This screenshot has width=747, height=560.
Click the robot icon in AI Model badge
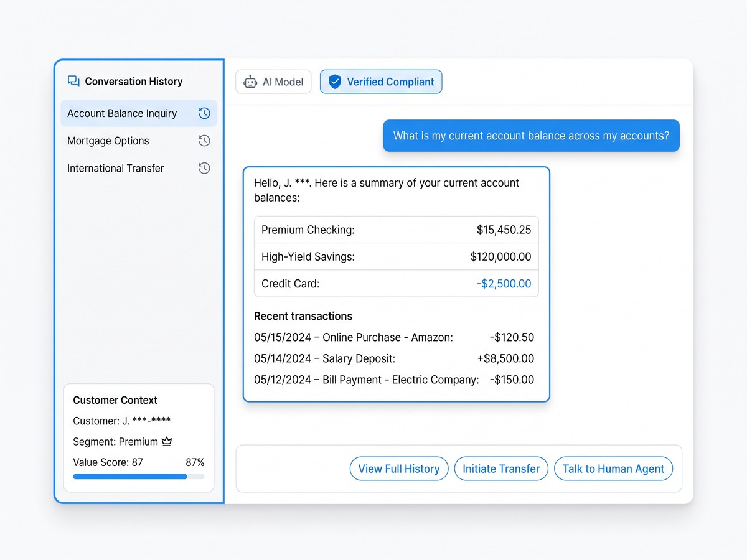(250, 82)
